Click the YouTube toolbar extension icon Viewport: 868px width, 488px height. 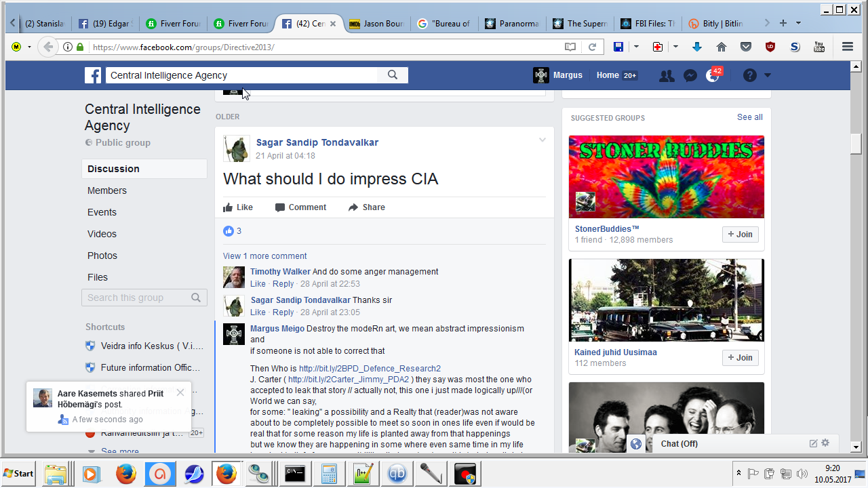pyautogui.click(x=819, y=47)
